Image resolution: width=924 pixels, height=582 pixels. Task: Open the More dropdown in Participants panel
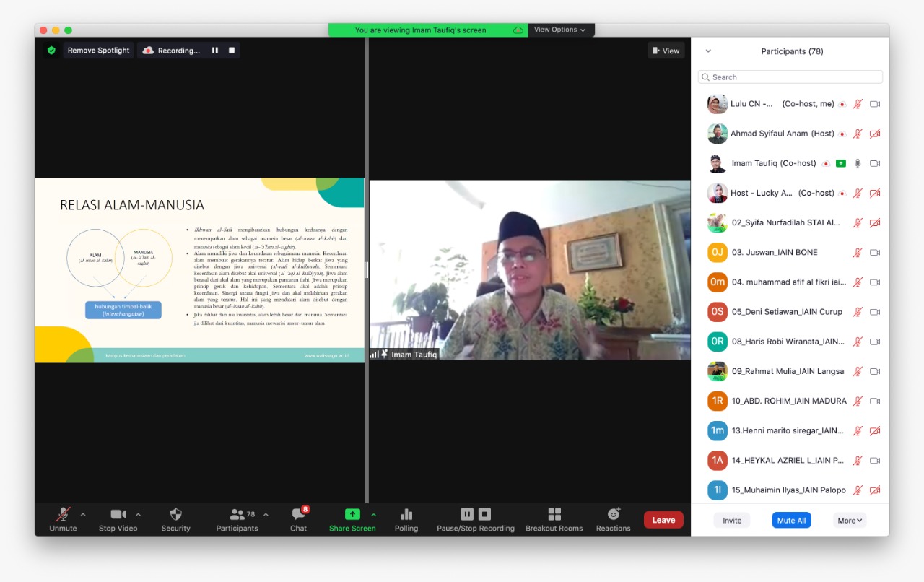(x=850, y=520)
